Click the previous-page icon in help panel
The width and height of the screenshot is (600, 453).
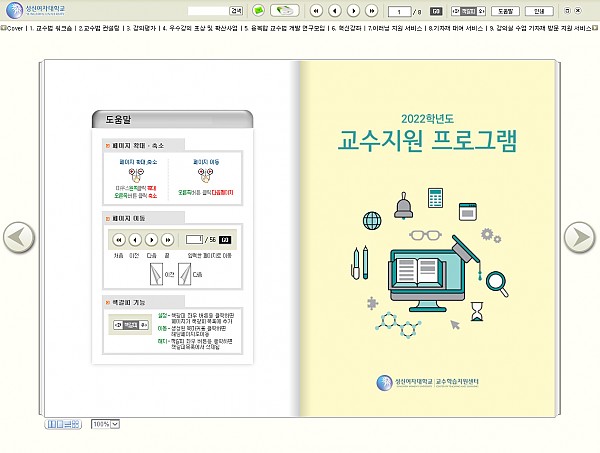click(135, 240)
